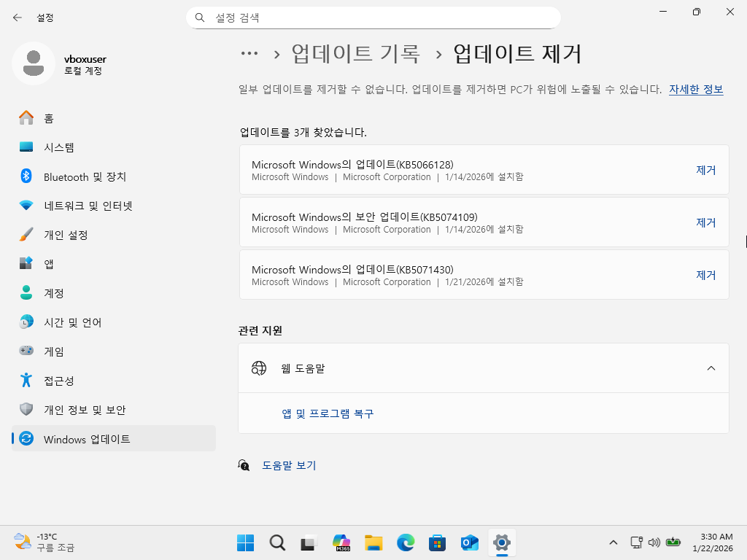The width and height of the screenshot is (747, 560).
Task: Select 시간 및 언어 in sidebar
Action: (114, 322)
